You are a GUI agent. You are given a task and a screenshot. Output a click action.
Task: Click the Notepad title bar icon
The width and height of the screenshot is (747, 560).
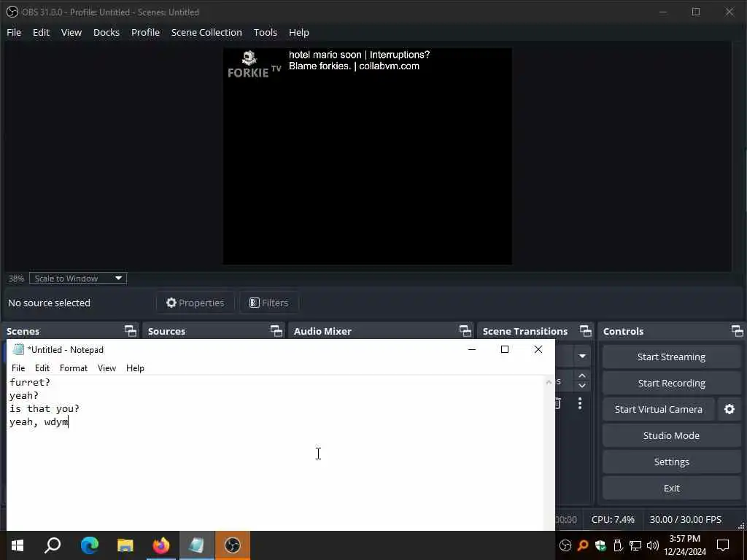pyautogui.click(x=18, y=349)
